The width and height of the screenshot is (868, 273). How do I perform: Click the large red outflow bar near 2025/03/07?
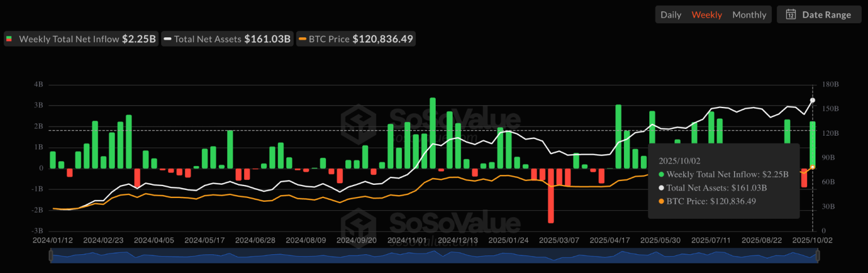click(550, 195)
